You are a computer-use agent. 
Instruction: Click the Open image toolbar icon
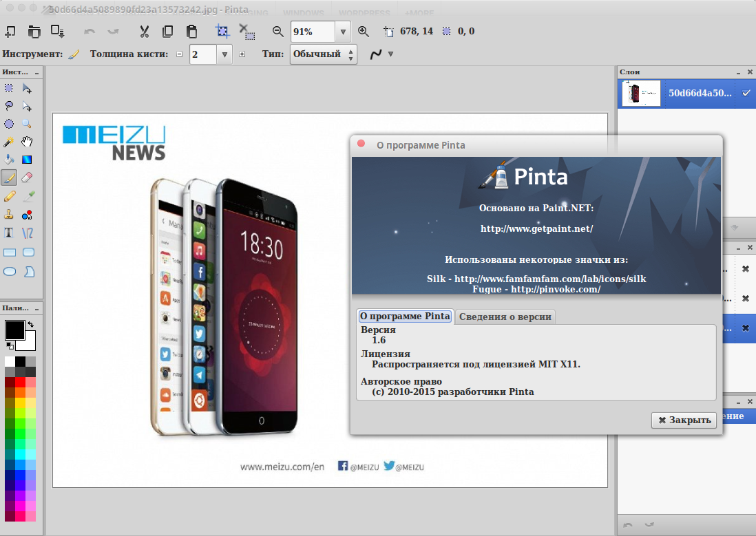click(34, 32)
